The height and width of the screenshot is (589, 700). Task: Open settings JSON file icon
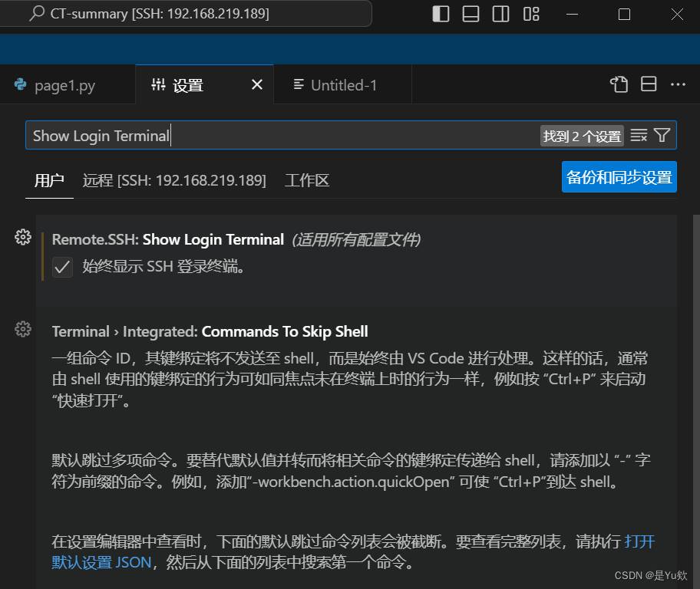coord(619,84)
